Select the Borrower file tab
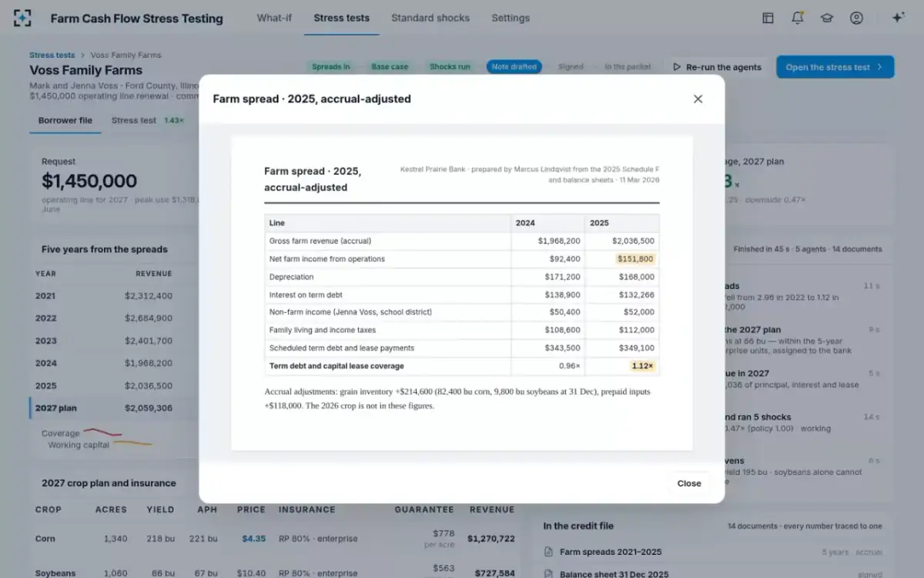The image size is (924, 578). tap(65, 120)
